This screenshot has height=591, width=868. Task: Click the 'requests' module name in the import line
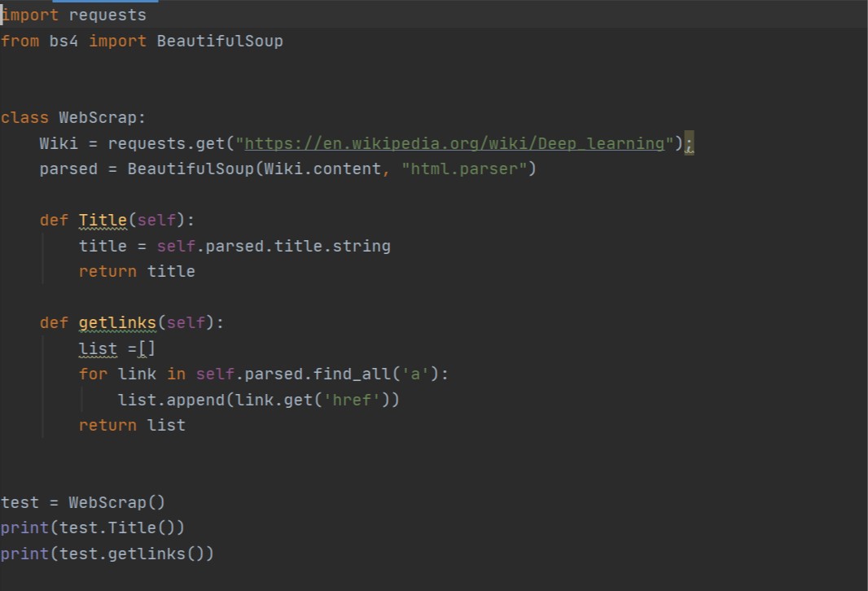pos(107,15)
